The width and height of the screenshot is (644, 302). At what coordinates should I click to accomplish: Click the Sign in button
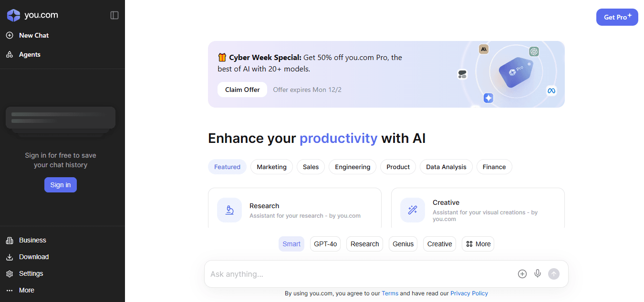pos(60,185)
